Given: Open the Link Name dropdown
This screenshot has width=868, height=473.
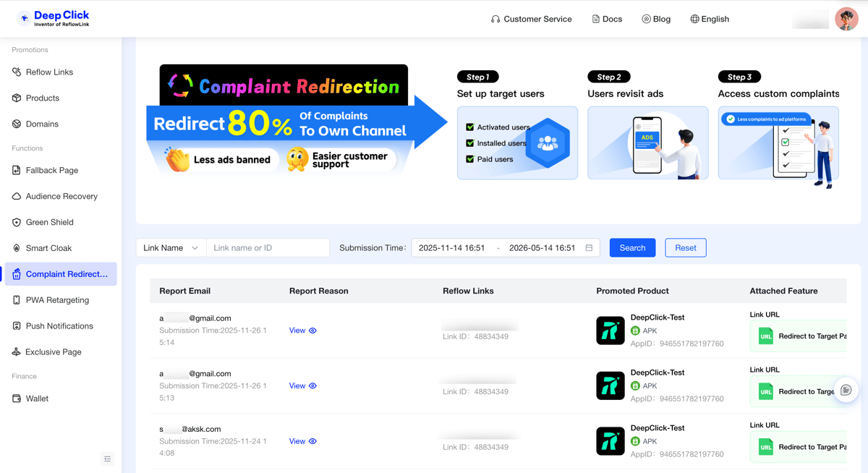Looking at the screenshot, I should coord(171,248).
